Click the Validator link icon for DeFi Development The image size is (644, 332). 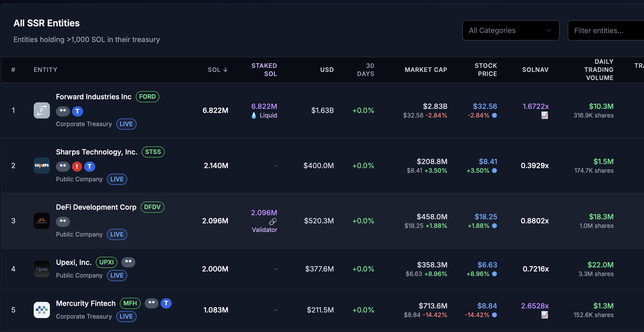[x=273, y=222]
